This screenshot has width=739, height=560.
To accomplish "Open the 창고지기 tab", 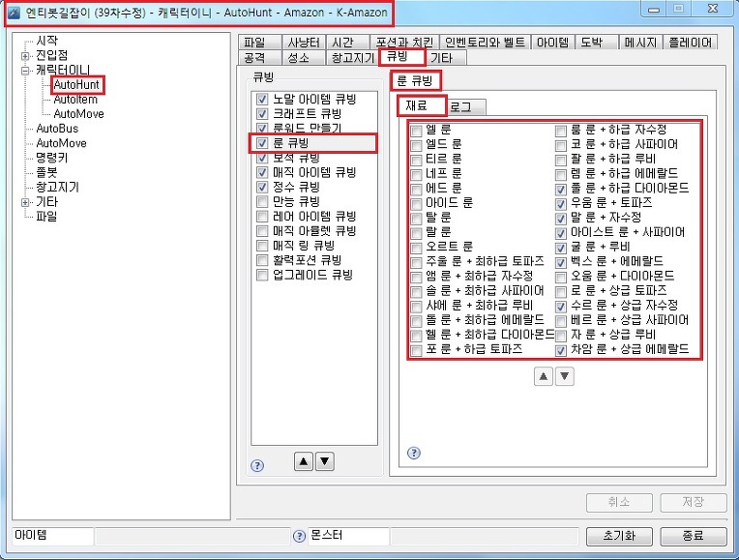I will pyautogui.click(x=352, y=57).
